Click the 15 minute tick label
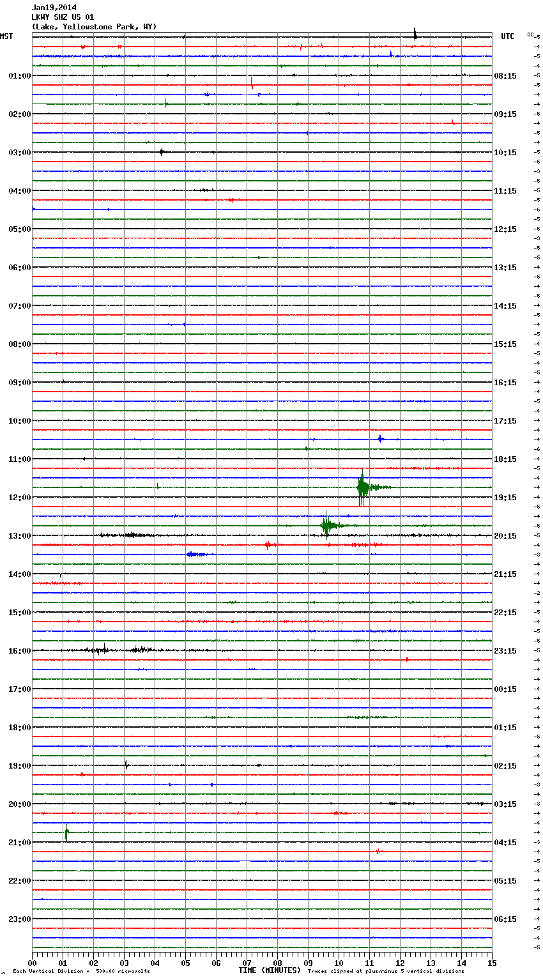Screen dimensions: 543x980 pyautogui.click(x=492, y=963)
